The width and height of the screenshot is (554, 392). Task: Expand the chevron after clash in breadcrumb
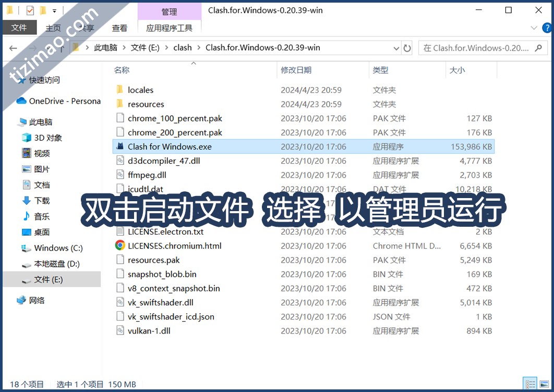pyautogui.click(x=199, y=47)
